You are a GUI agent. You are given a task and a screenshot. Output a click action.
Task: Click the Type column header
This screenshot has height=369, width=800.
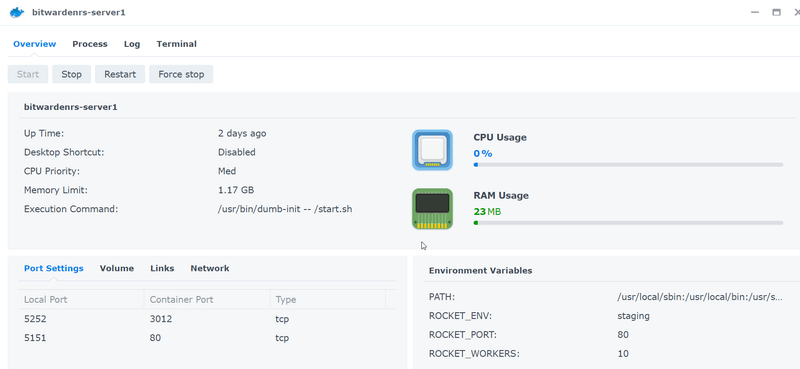[328, 300]
